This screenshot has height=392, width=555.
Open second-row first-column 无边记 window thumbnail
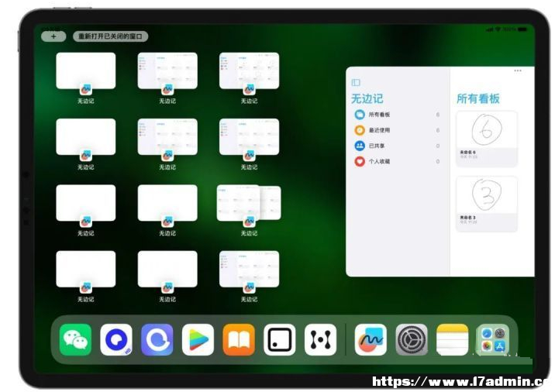[86, 137]
